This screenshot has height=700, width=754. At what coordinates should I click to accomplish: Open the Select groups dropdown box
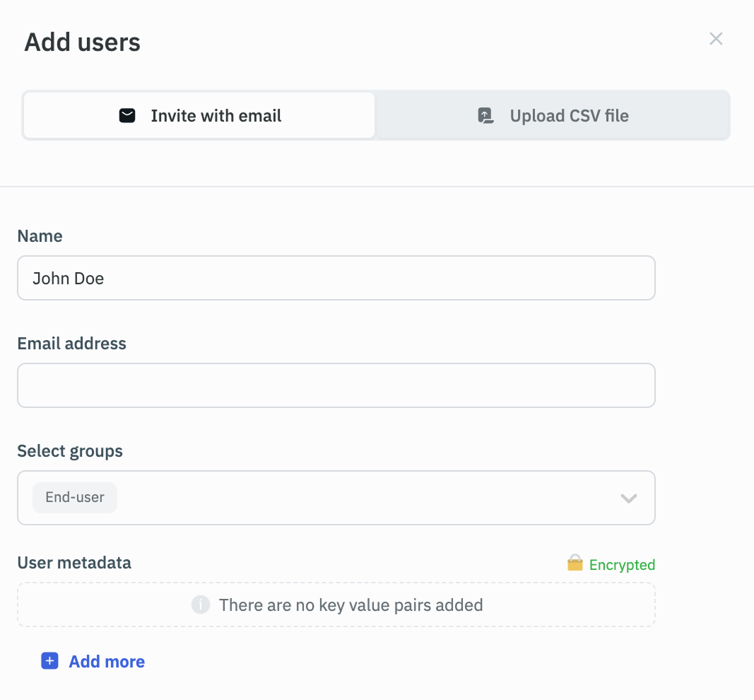(x=336, y=498)
